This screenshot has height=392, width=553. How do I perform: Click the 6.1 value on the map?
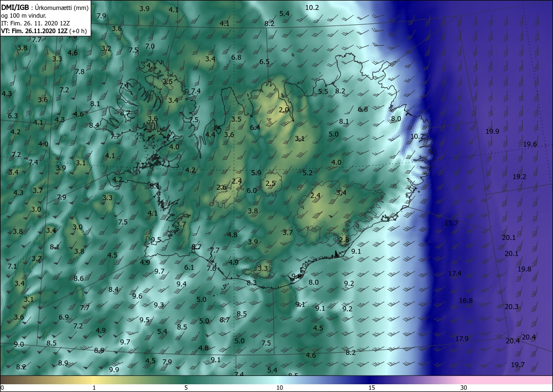pyautogui.click(x=189, y=268)
